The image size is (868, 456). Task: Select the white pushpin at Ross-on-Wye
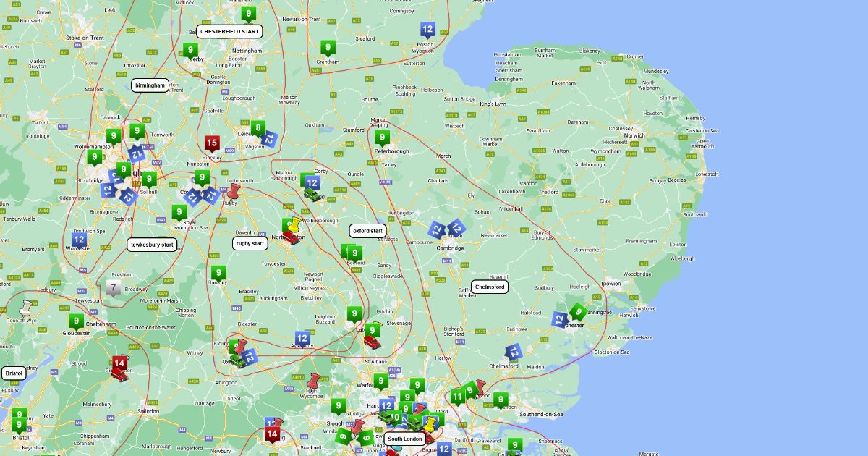(26, 308)
